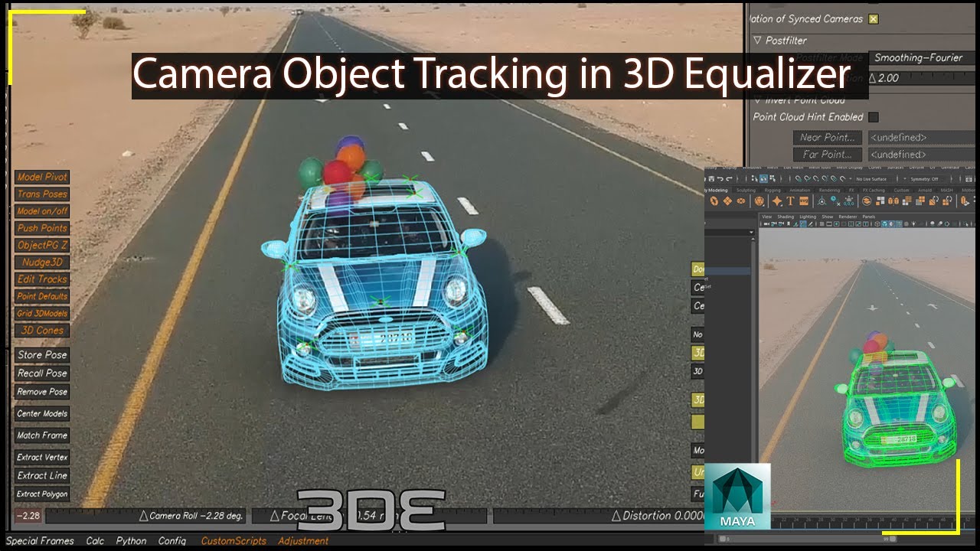This screenshot has height=551, width=980.
Task: Click the Store Pose button
Action: coord(42,355)
